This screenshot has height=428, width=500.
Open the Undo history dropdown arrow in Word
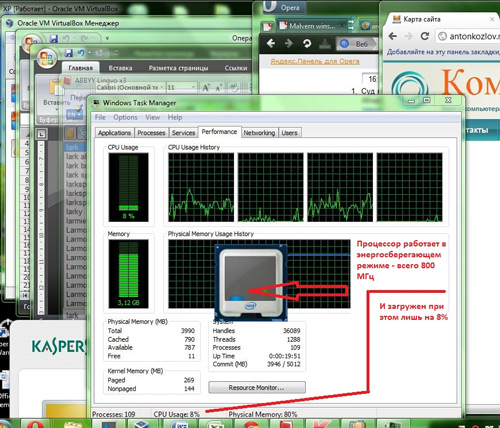89,53
